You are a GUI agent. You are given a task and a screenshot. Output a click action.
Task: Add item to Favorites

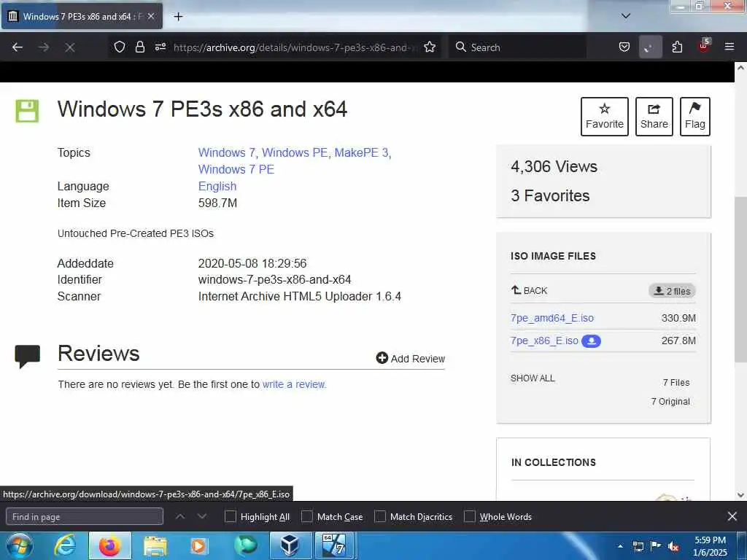(605, 117)
